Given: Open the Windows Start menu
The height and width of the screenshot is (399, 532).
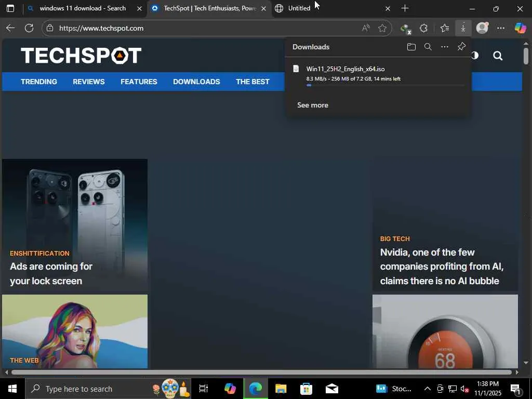Looking at the screenshot, I should click(x=12, y=389).
